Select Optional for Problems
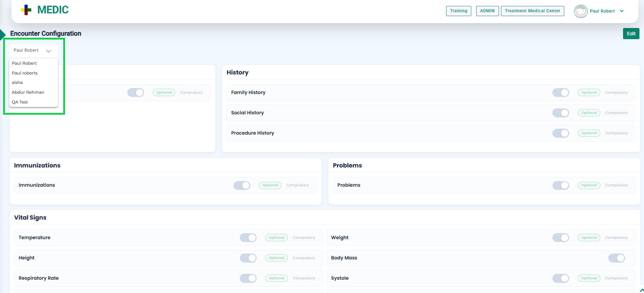This screenshot has height=293, width=644. [x=589, y=185]
